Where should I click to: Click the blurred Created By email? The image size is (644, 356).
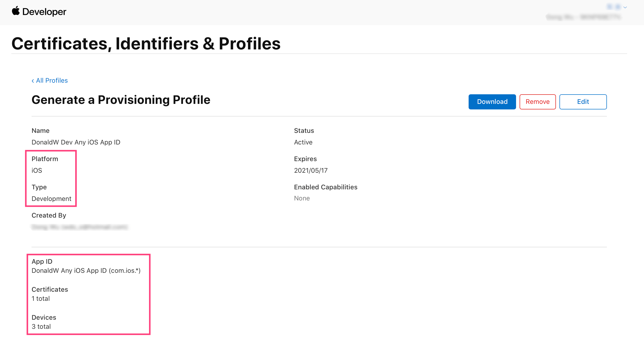79,227
